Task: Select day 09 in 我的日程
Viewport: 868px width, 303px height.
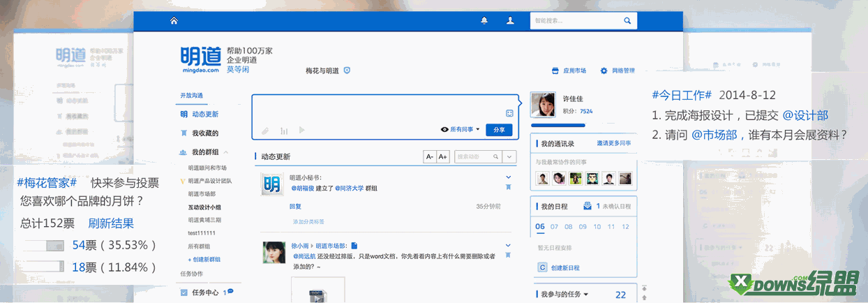Action: [x=582, y=226]
